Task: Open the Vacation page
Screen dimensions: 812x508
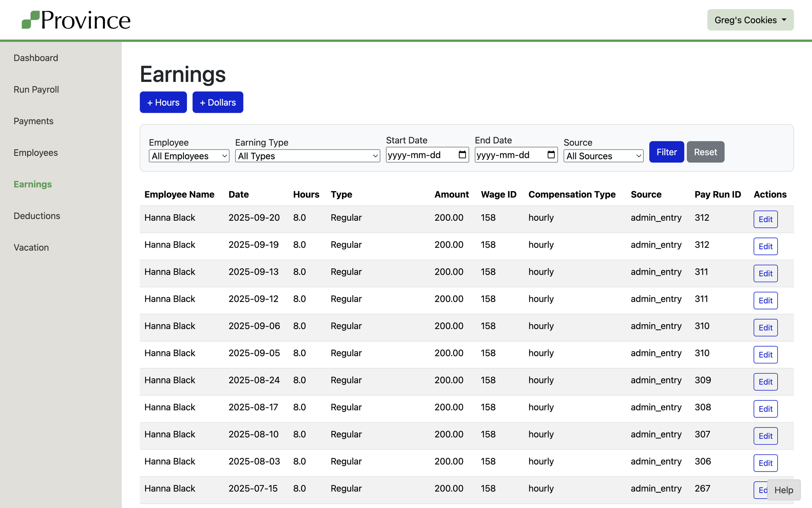Action: (x=31, y=247)
